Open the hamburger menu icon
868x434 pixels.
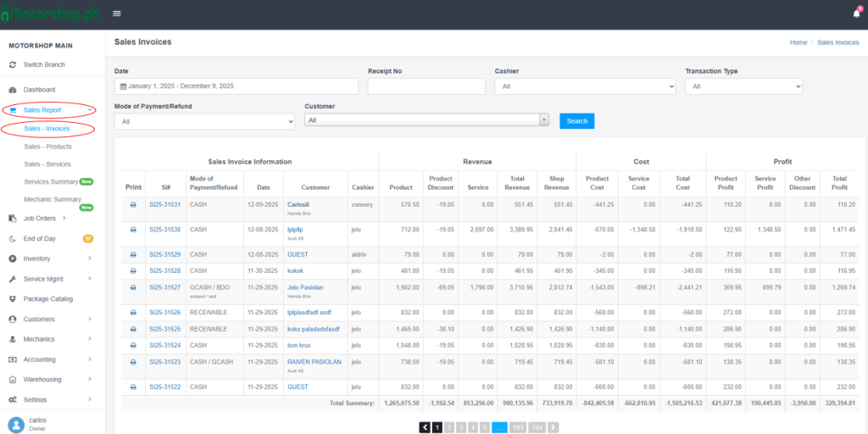(x=116, y=14)
